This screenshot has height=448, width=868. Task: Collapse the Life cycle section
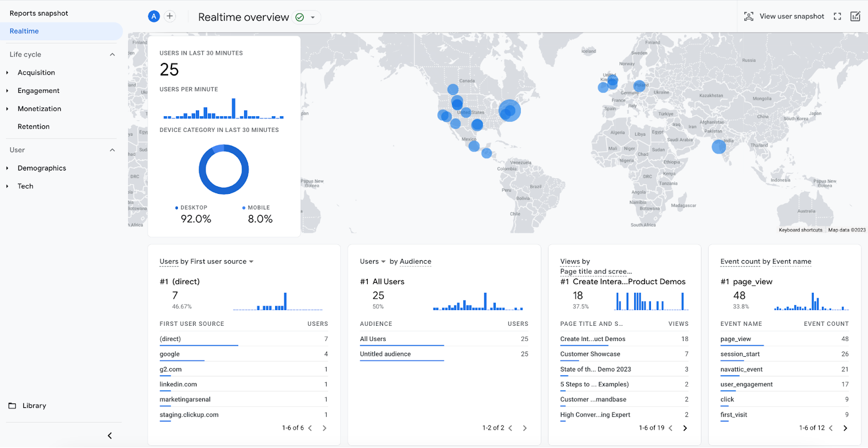tap(112, 54)
